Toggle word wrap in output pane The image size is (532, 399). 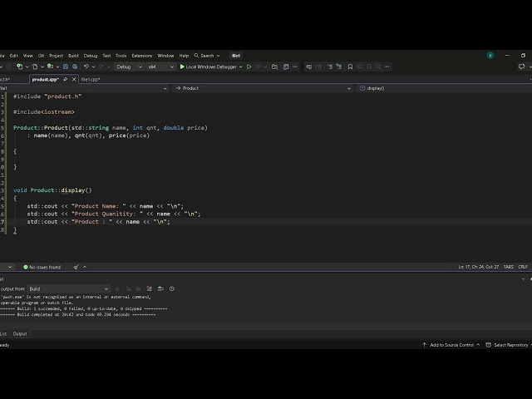pos(160,288)
